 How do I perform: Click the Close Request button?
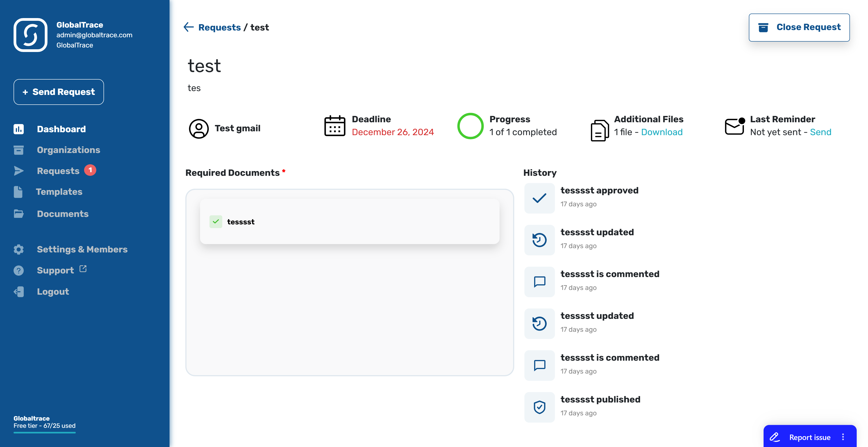[799, 27]
